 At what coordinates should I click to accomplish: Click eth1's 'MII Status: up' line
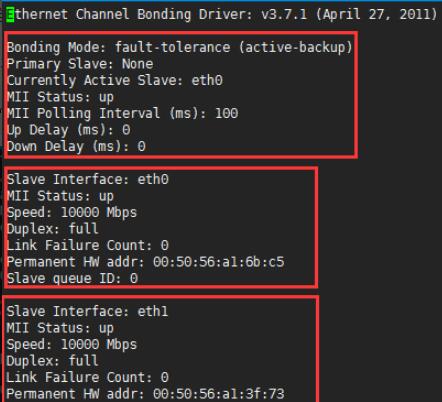(x=60, y=328)
